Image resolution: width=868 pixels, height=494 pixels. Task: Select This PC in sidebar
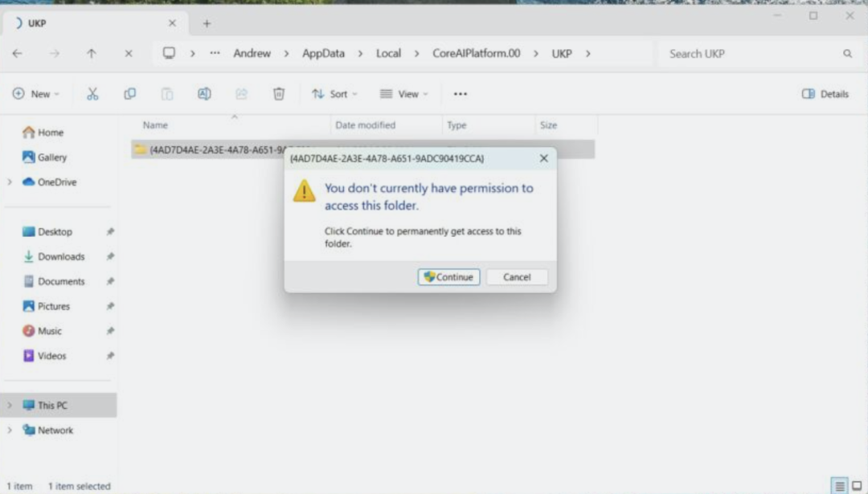58,405
